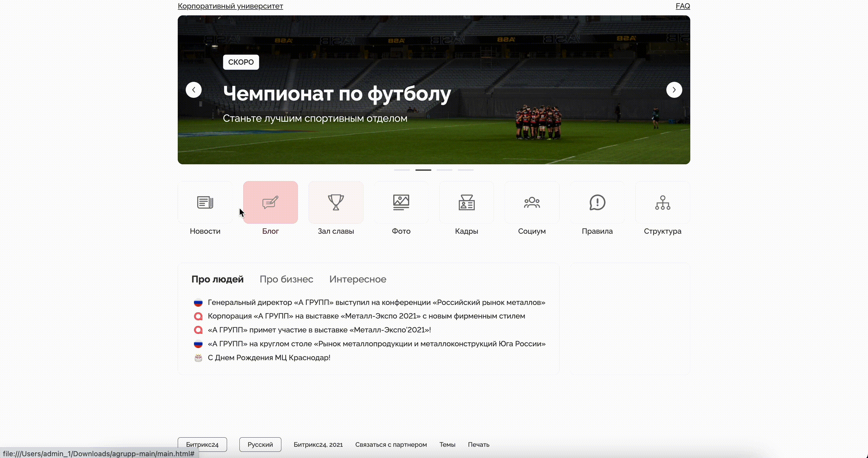868x458 pixels.
Task: Click the СКОРО badge on the banner
Action: click(241, 62)
